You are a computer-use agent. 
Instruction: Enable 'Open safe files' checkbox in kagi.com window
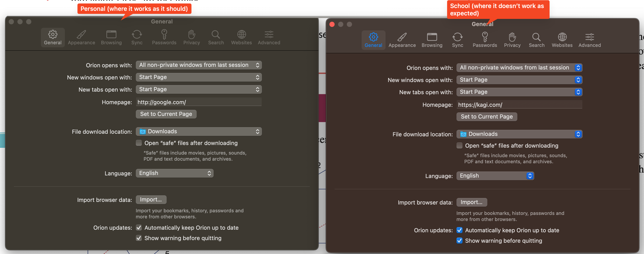(459, 145)
